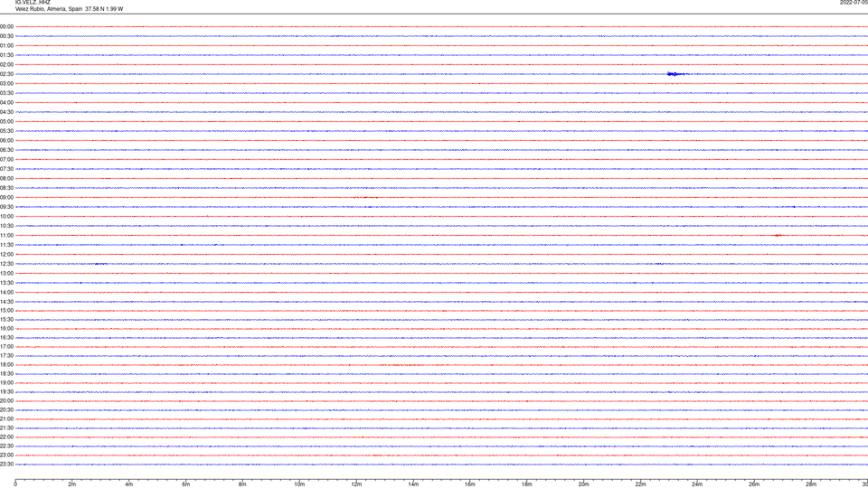The height and width of the screenshot is (488, 868).
Task: Select the 23:00 time label
Action: (6, 455)
